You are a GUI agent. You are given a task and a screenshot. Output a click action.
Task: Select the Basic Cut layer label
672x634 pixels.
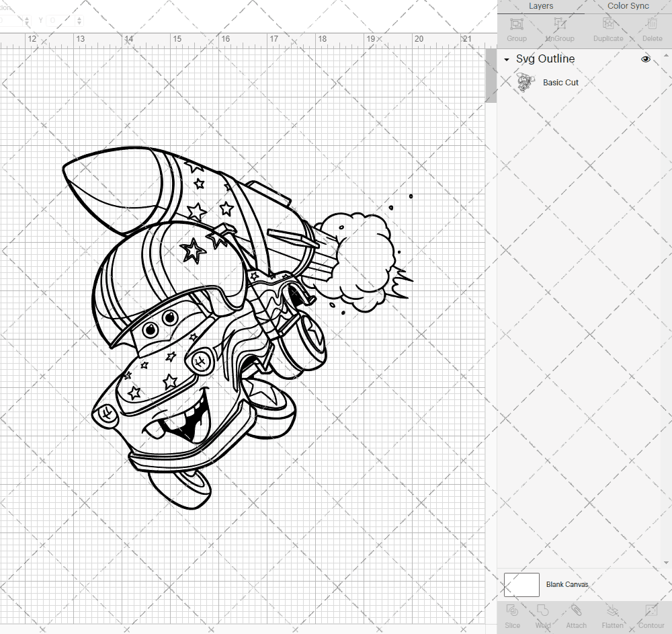560,82
